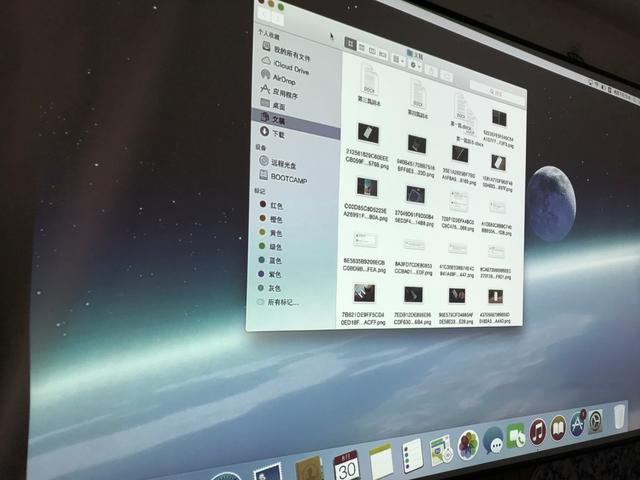Screen dimensions: 640x480
Task: Launch iTunes from the Dock
Action: point(538,431)
